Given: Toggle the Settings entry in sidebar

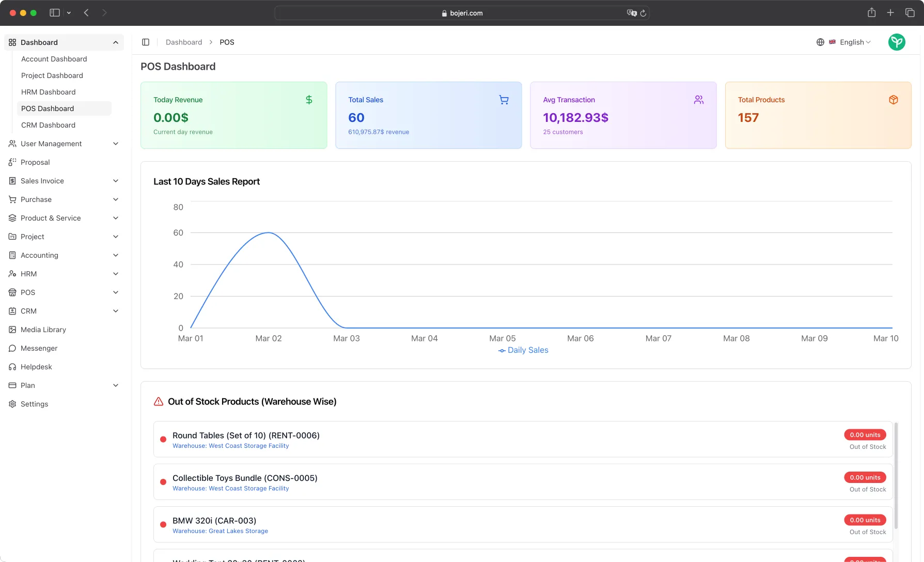Looking at the screenshot, I should (34, 403).
